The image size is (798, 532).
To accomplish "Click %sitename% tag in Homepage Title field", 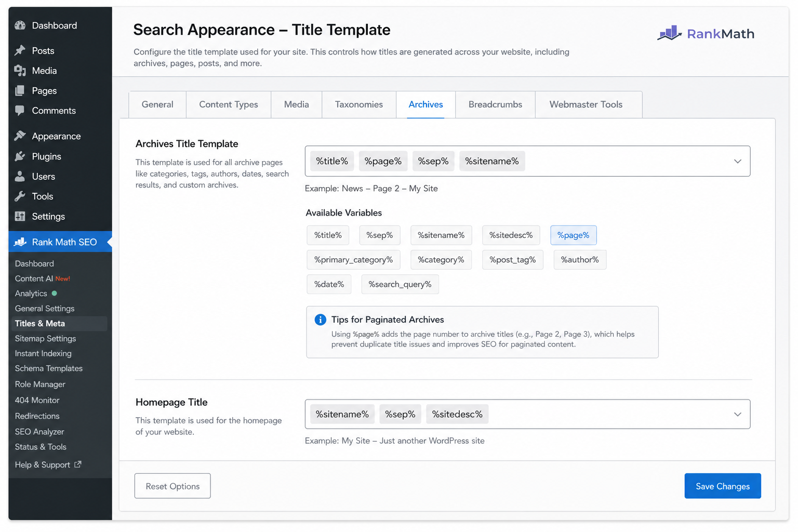I will [x=342, y=414].
